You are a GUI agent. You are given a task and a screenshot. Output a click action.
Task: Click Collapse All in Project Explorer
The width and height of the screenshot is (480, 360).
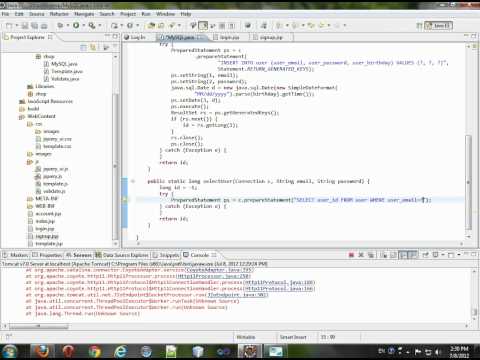83,48
